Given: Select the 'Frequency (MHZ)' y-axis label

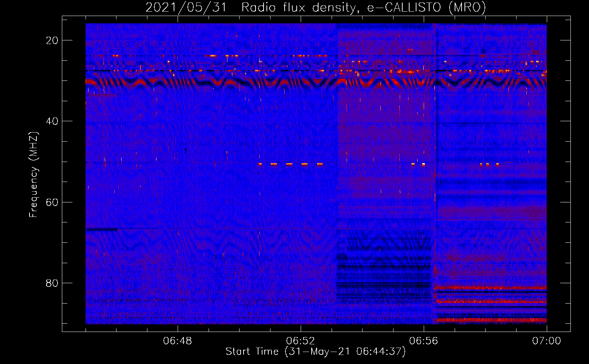Looking at the screenshot, I should coord(33,175).
